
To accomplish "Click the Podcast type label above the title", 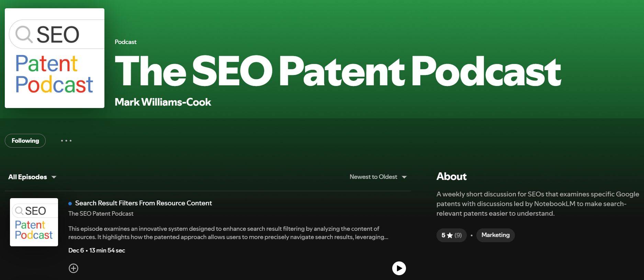I will coord(125,42).
